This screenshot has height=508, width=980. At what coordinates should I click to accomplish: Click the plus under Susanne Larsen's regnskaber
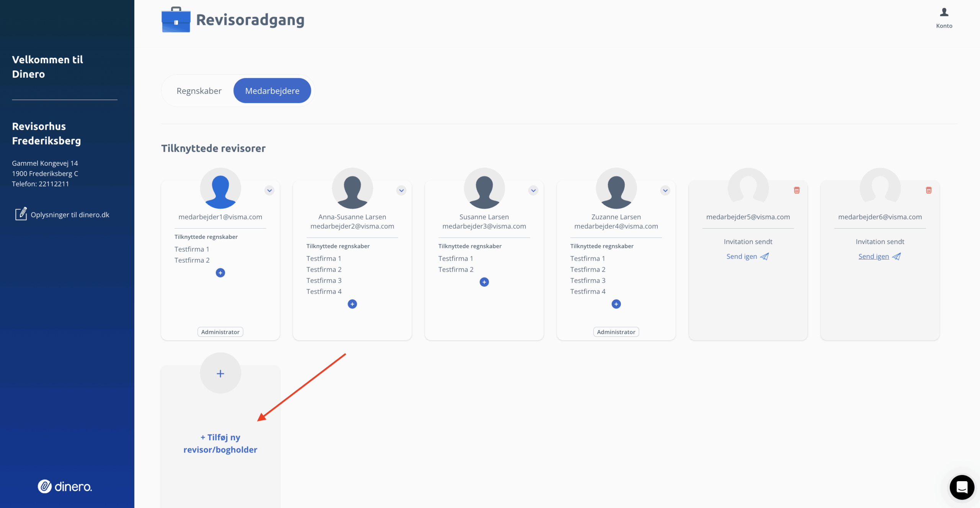484,282
